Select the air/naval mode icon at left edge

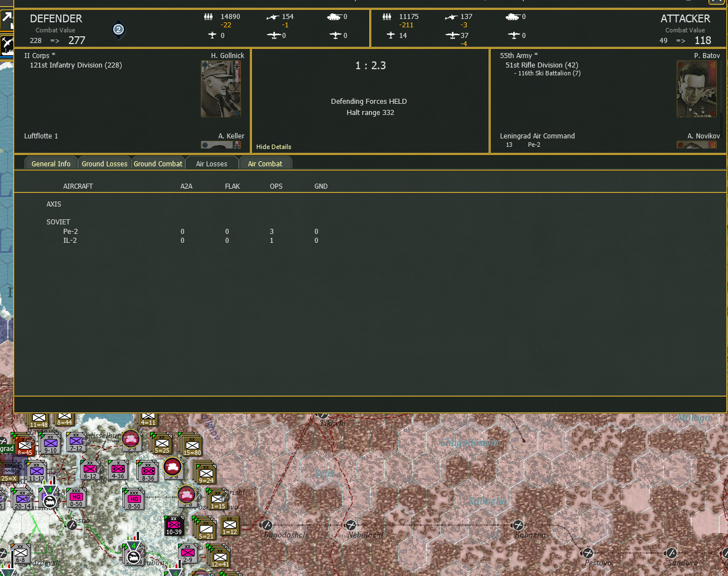tap(7, 45)
